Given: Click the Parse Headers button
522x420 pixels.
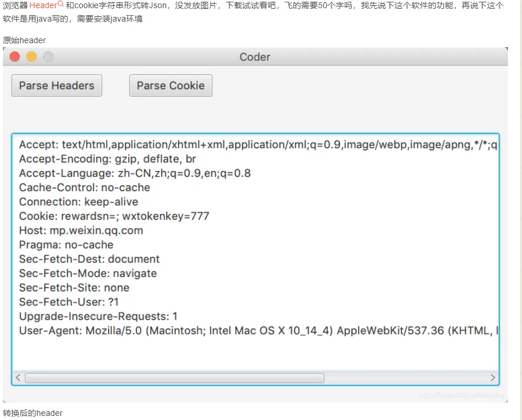Looking at the screenshot, I should [x=57, y=86].
